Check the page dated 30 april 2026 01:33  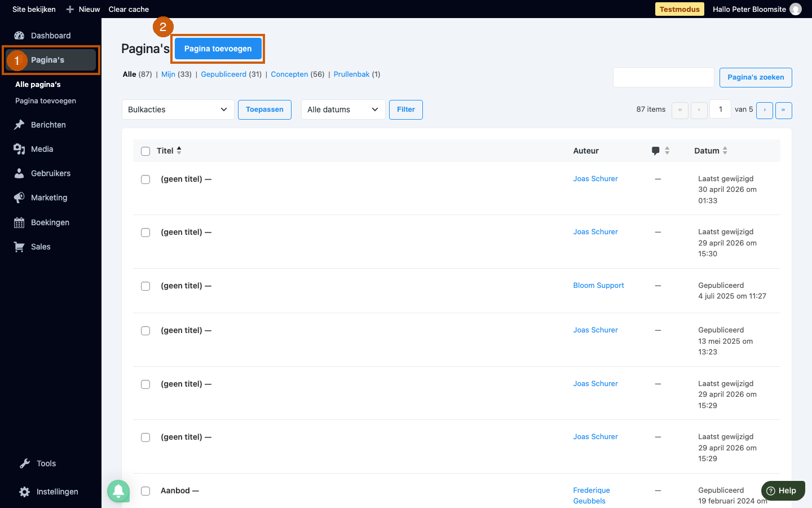pyautogui.click(x=145, y=179)
